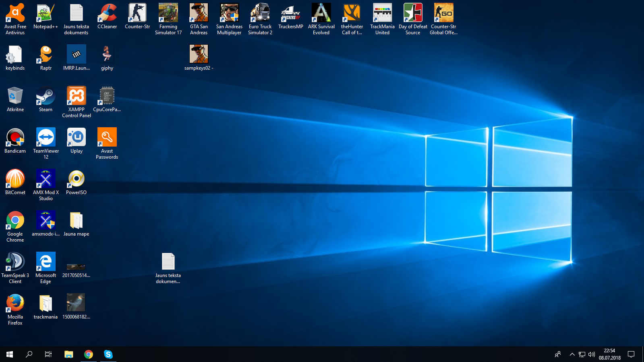Open XAMPP Control Panel shortcut
The height and width of the screenshot is (362, 644).
tap(77, 102)
